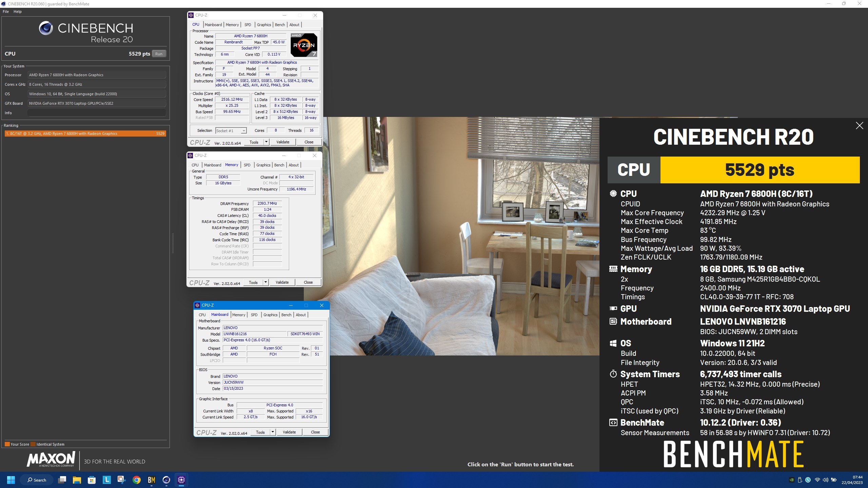This screenshot has width=868, height=488.
Task: Click Validate in Memory CPU-Z window
Action: (x=282, y=282)
